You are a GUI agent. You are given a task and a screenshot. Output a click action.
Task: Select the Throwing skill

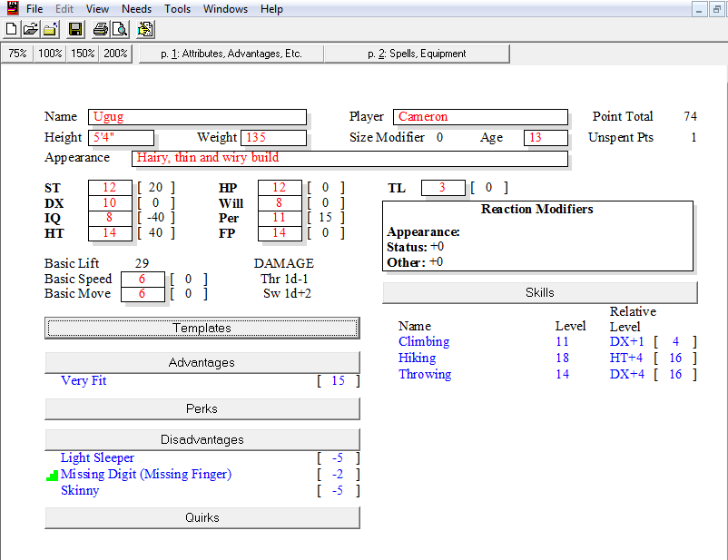(x=425, y=374)
